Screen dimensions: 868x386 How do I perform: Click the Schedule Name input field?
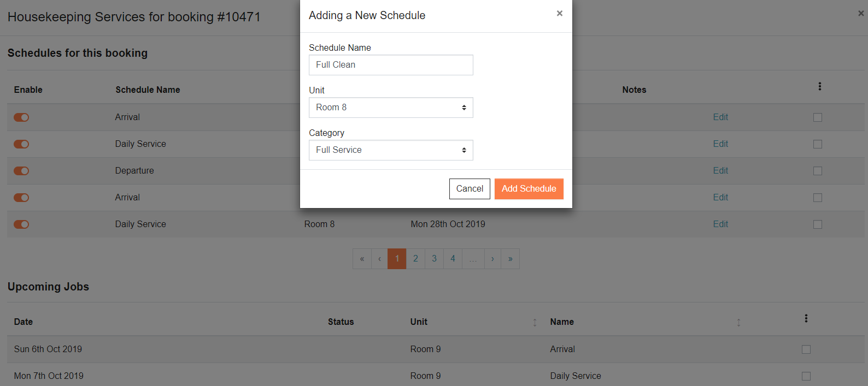(391, 65)
